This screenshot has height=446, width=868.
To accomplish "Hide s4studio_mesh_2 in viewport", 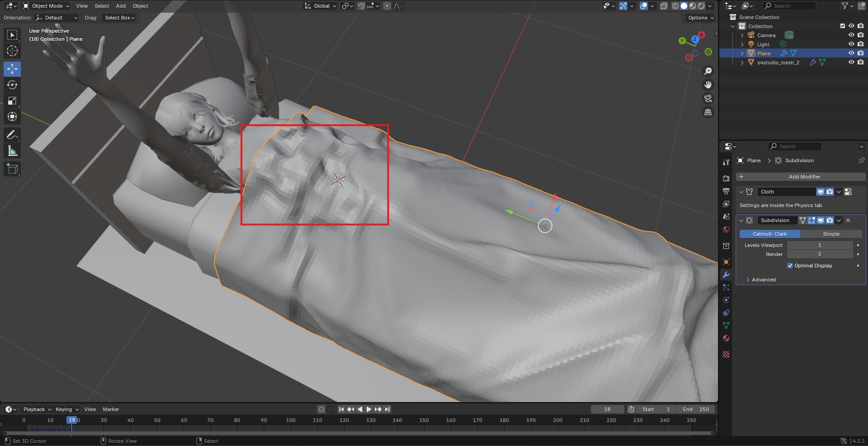I will 851,62.
